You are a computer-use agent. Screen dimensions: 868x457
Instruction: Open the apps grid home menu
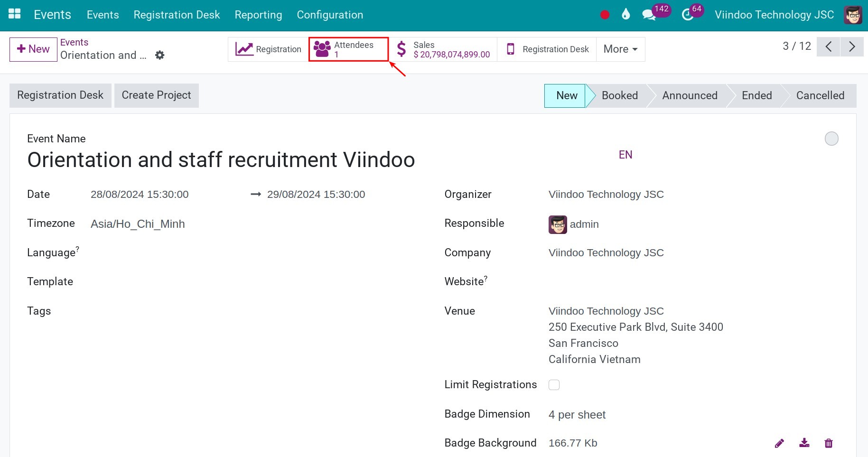[x=15, y=14]
